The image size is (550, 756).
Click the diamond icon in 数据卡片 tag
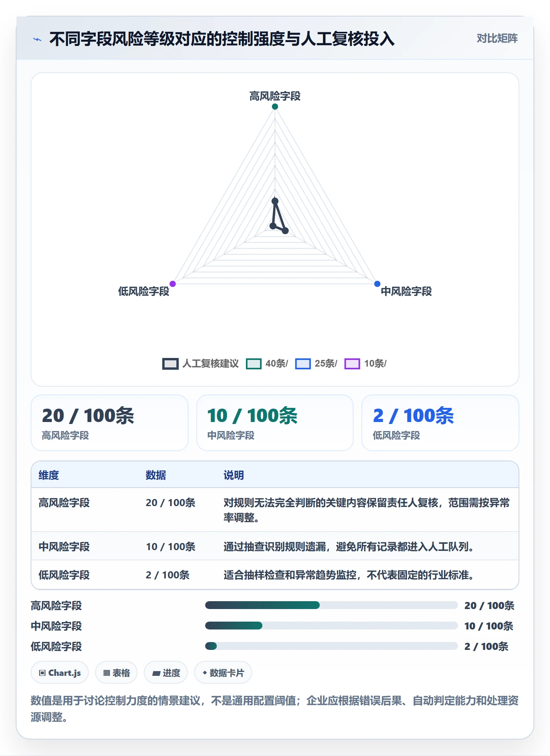point(205,673)
